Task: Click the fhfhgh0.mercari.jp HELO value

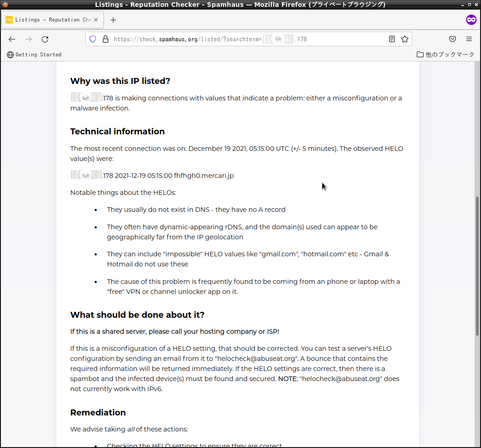Action: tap(204, 176)
